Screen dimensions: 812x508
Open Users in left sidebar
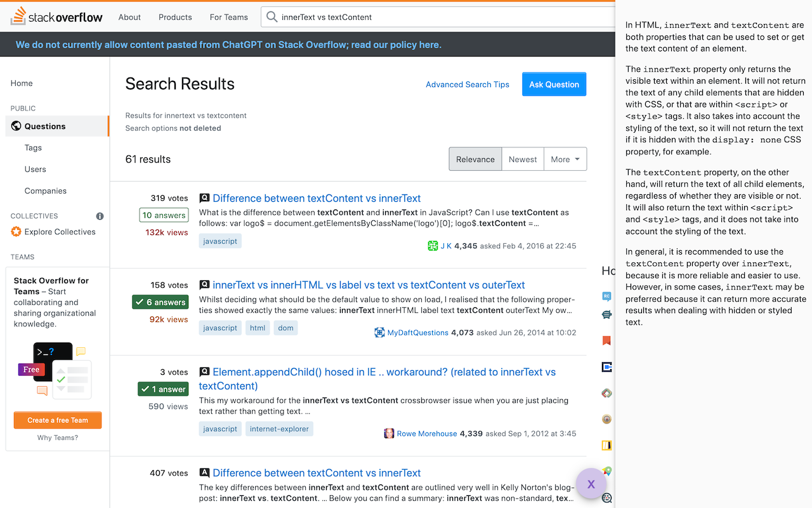click(x=35, y=170)
